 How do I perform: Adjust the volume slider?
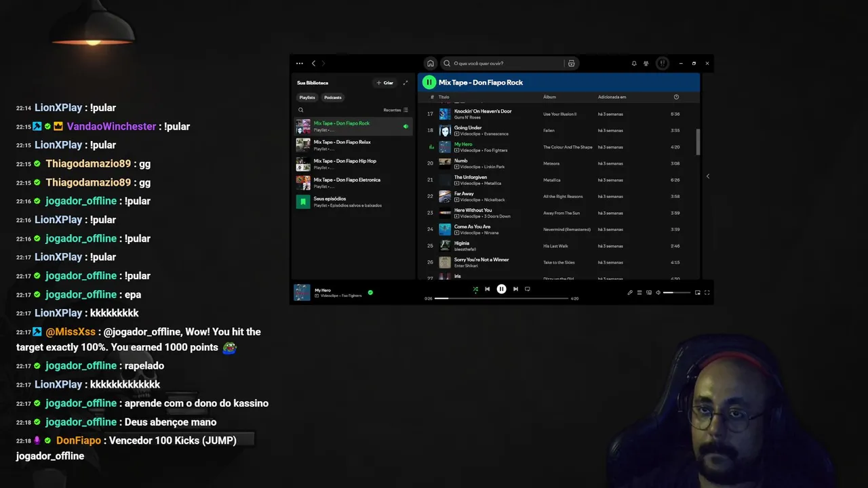(x=677, y=293)
